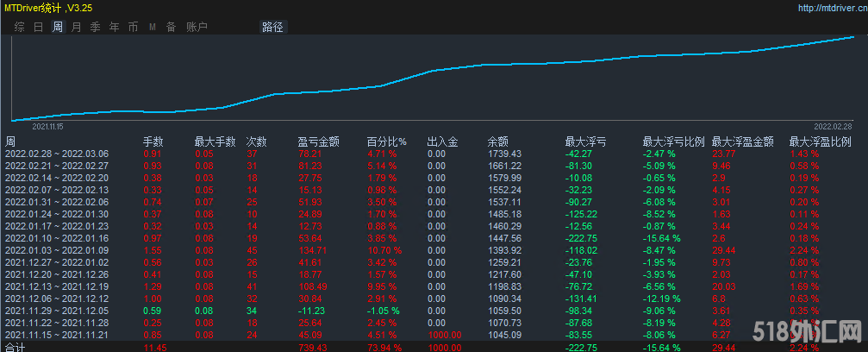
Task: Select the 年 yearly tab
Action: point(114,27)
